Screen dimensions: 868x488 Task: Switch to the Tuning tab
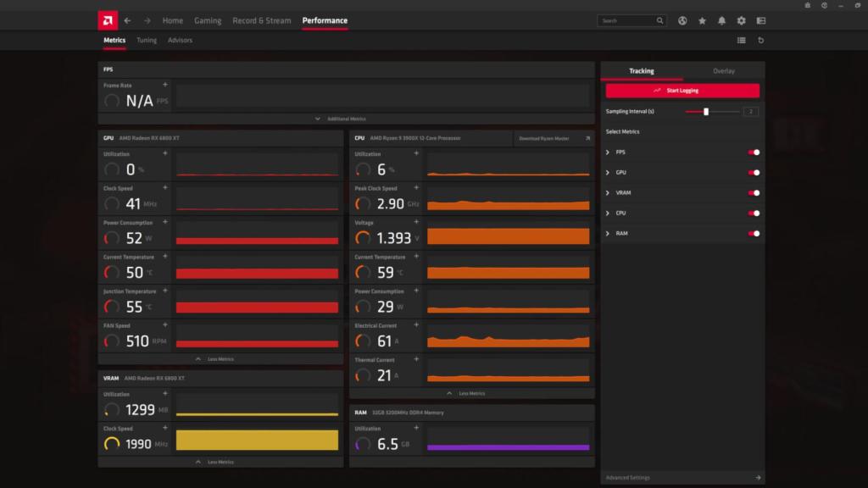[147, 39]
